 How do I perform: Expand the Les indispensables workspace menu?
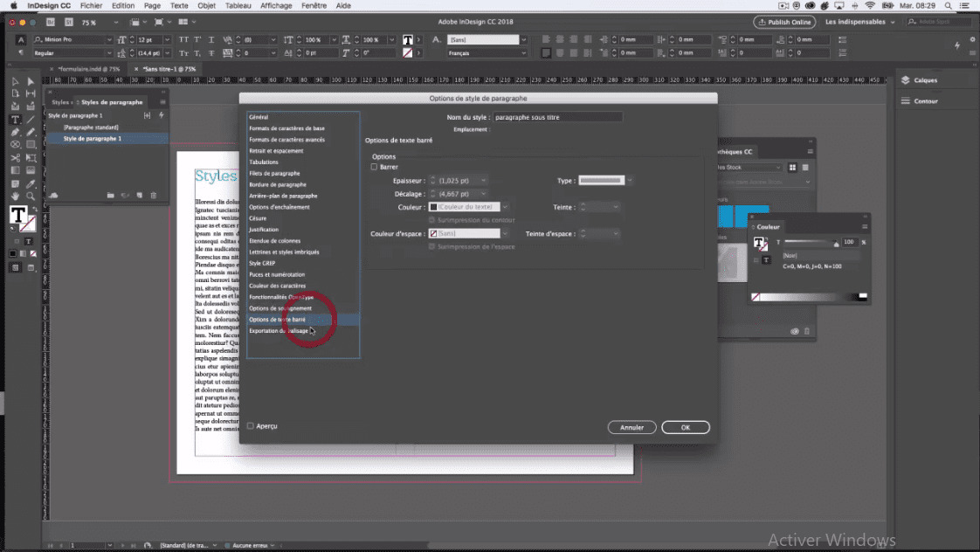coord(860,22)
